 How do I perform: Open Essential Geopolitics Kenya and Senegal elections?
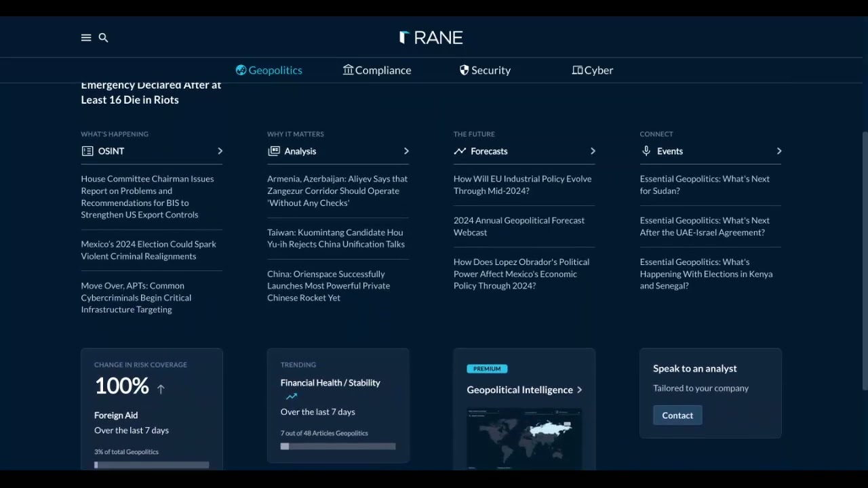pos(706,274)
